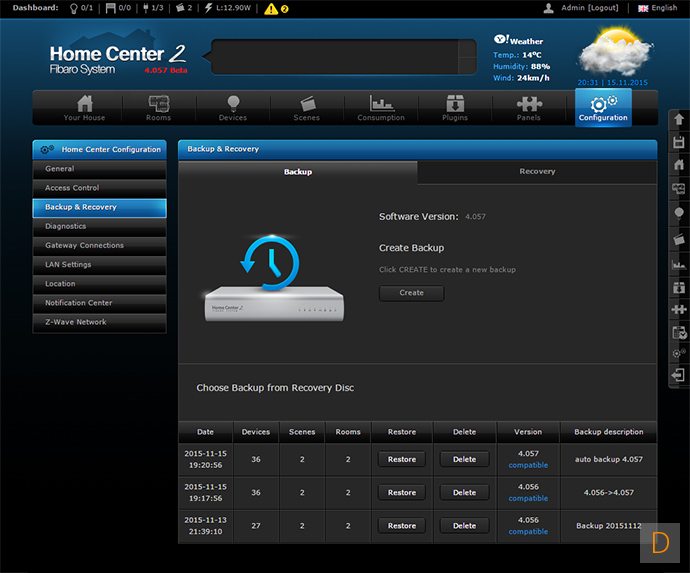Open the Your House section
Image resolution: width=690 pixels, height=573 pixels.
point(84,108)
